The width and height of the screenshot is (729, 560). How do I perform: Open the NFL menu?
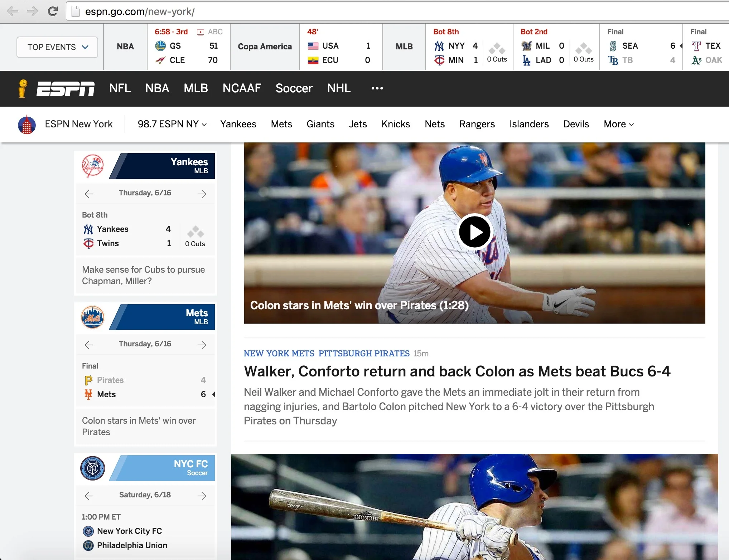[x=120, y=88]
